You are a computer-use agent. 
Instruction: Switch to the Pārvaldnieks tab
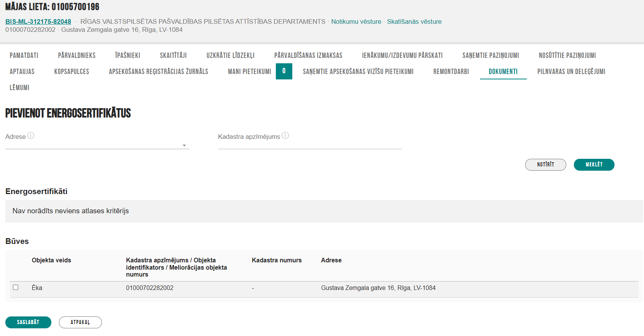coord(77,55)
